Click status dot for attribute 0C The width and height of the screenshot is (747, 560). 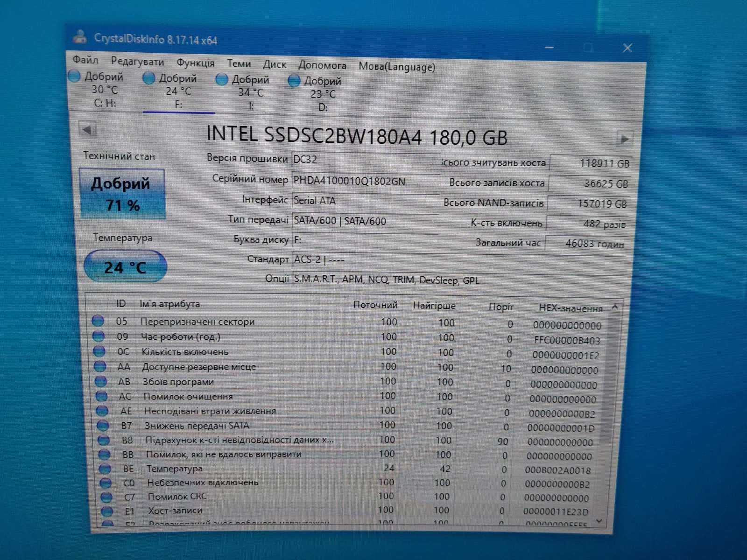[x=99, y=351]
